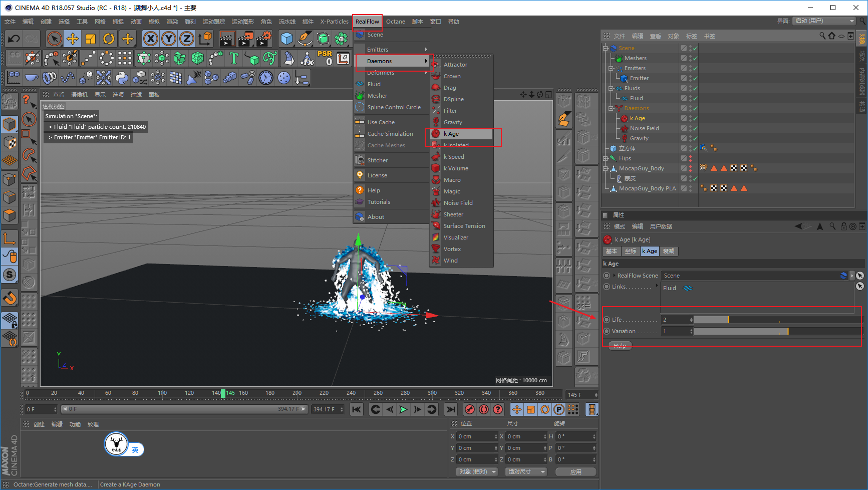Click the Vortex daemon icon
Screen dimensions: 868x490
tap(436, 249)
